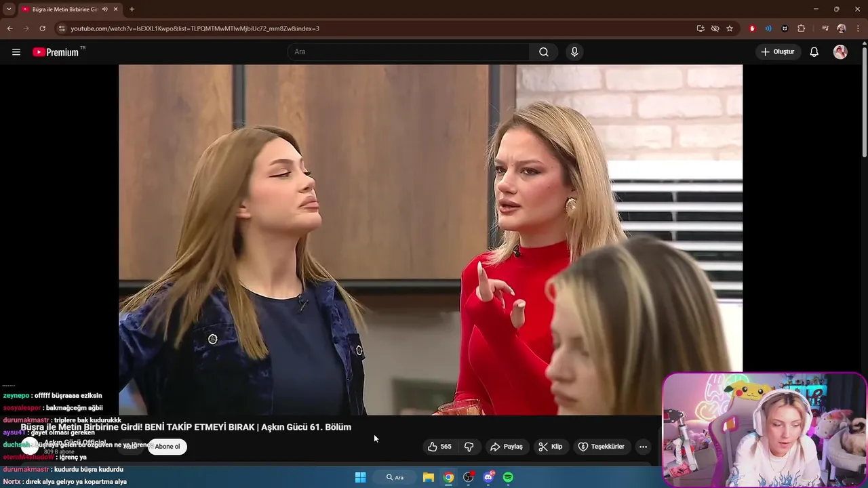Screen dimensions: 868x488
Task: Create a clip with Klip button
Action: coord(550,447)
